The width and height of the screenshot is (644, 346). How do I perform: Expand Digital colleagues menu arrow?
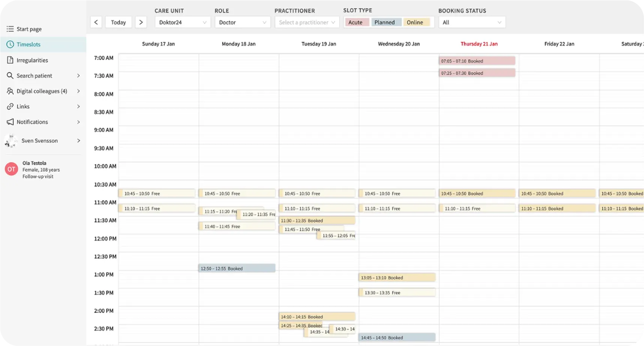tap(78, 91)
